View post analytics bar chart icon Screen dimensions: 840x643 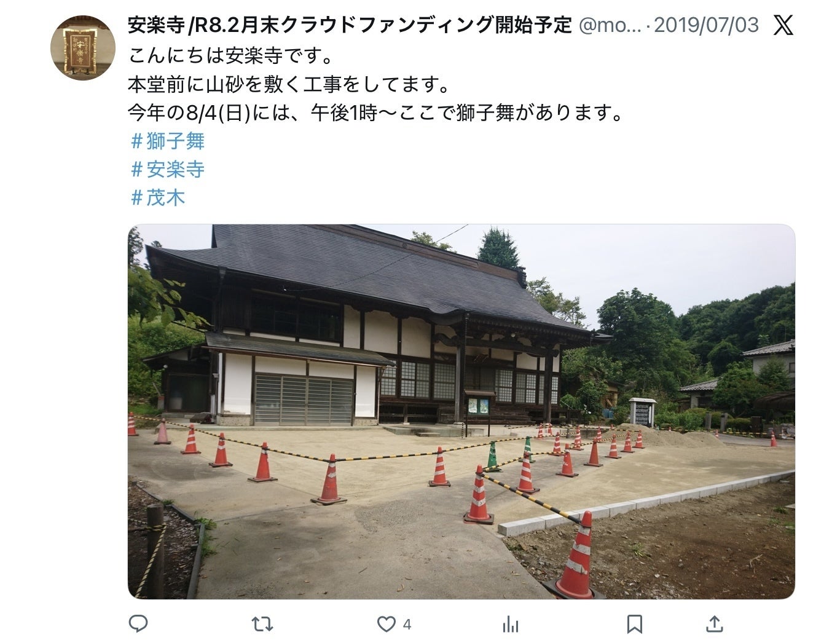click(510, 625)
